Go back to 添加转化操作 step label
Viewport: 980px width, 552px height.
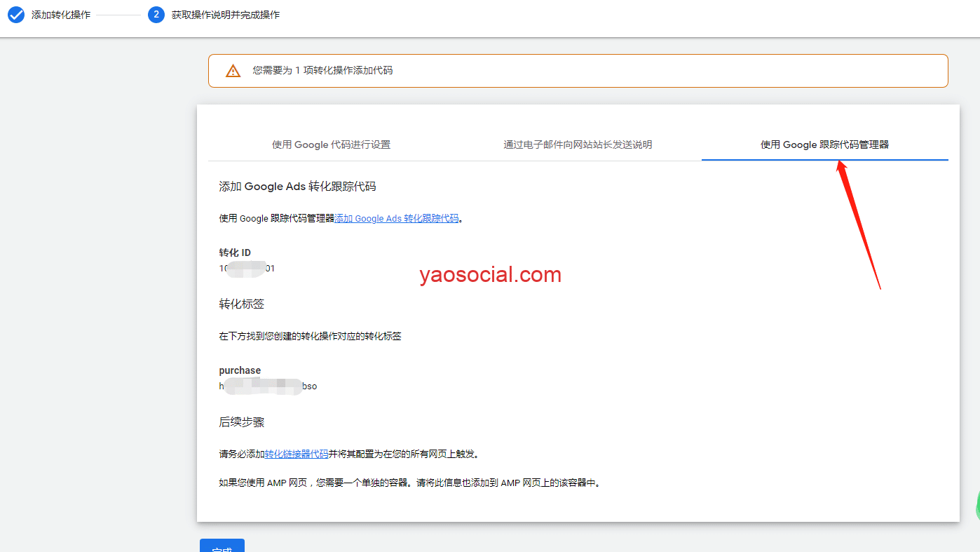(61, 15)
